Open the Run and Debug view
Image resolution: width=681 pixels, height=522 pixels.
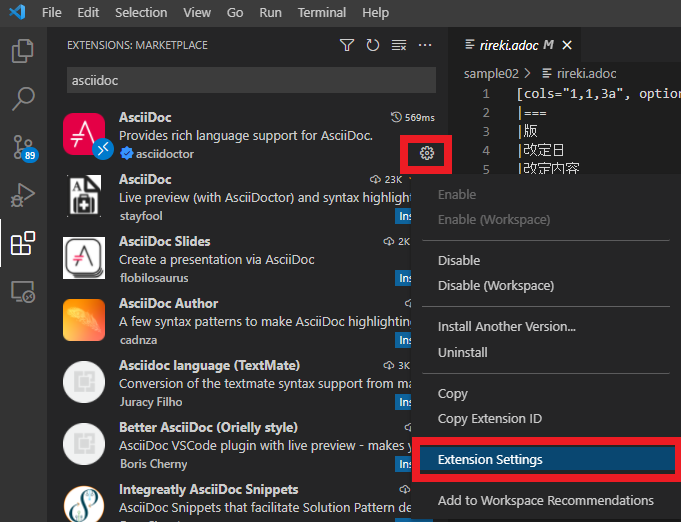tap(22, 194)
